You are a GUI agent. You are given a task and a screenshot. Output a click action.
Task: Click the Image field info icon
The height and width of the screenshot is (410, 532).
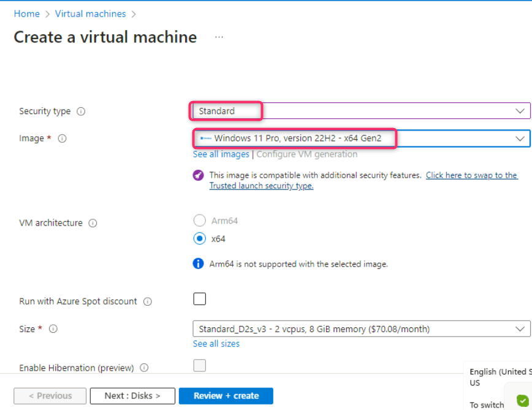click(62, 139)
